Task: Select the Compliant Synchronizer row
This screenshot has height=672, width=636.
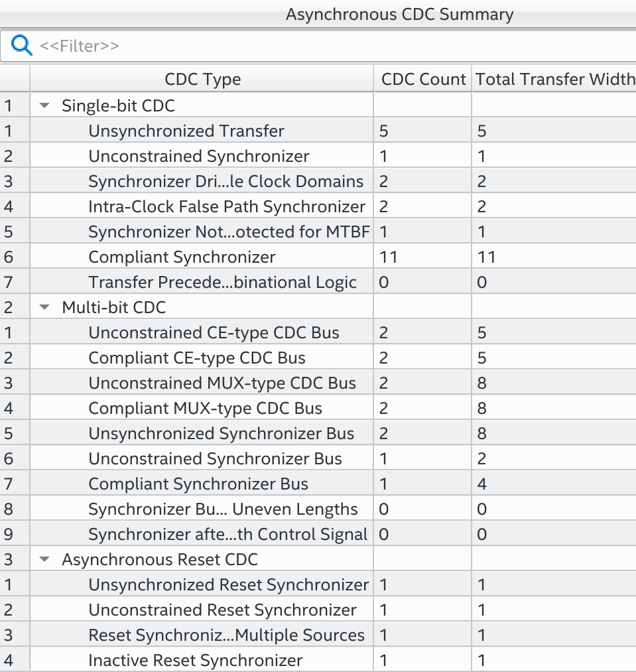Action: (x=182, y=257)
